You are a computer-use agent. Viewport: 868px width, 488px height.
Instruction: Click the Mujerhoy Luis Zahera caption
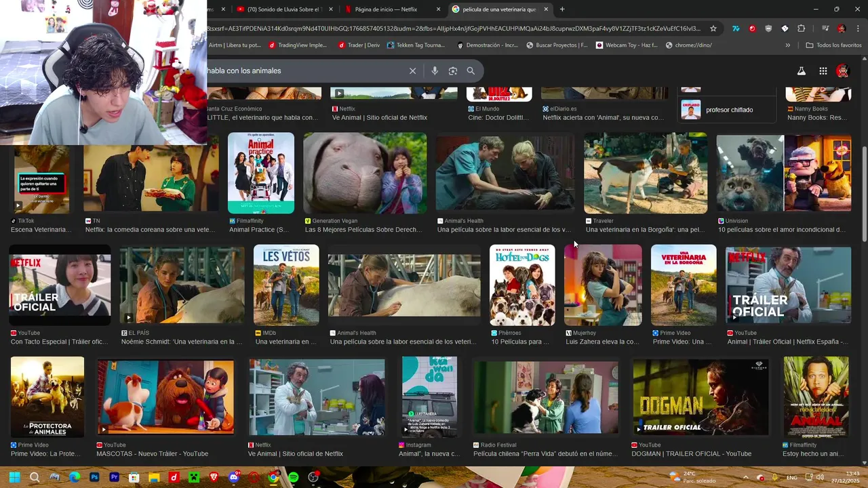click(x=602, y=342)
